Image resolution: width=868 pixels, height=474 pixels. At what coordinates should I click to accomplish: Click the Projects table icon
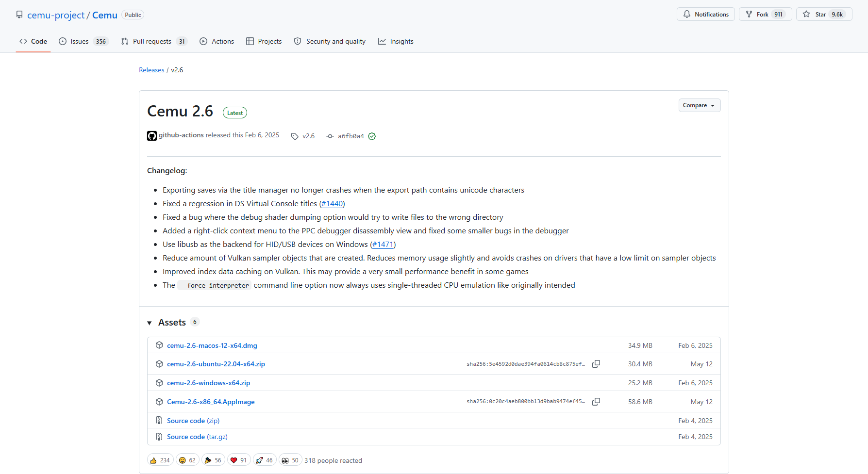click(250, 41)
